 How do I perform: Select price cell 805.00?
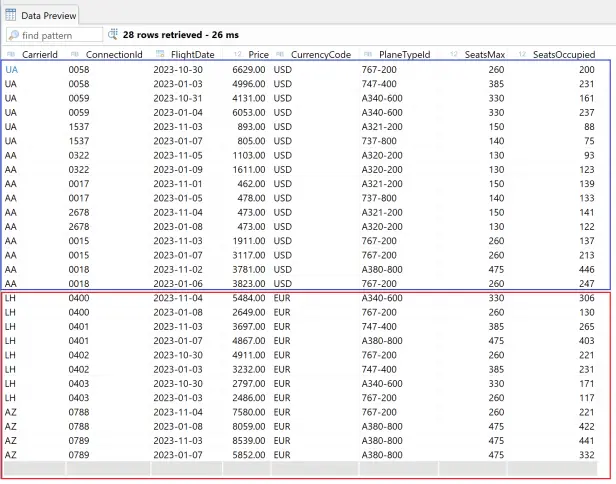click(251, 141)
